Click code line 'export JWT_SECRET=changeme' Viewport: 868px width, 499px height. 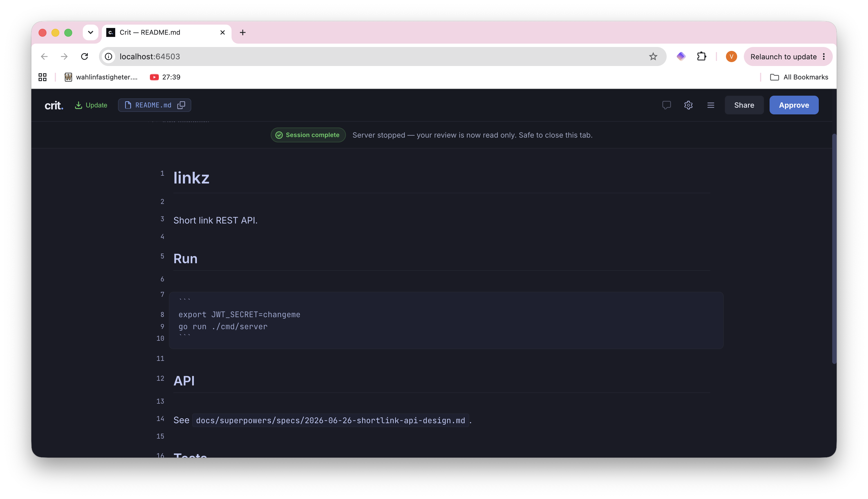pyautogui.click(x=239, y=315)
